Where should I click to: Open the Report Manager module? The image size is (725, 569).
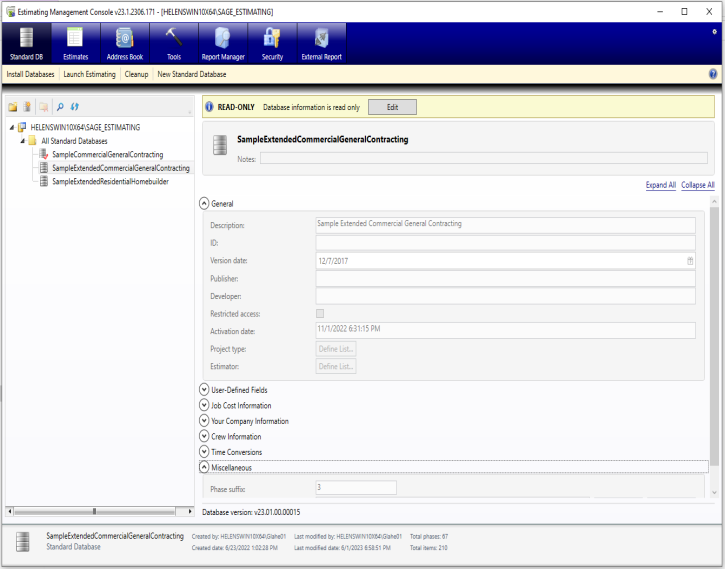point(222,43)
